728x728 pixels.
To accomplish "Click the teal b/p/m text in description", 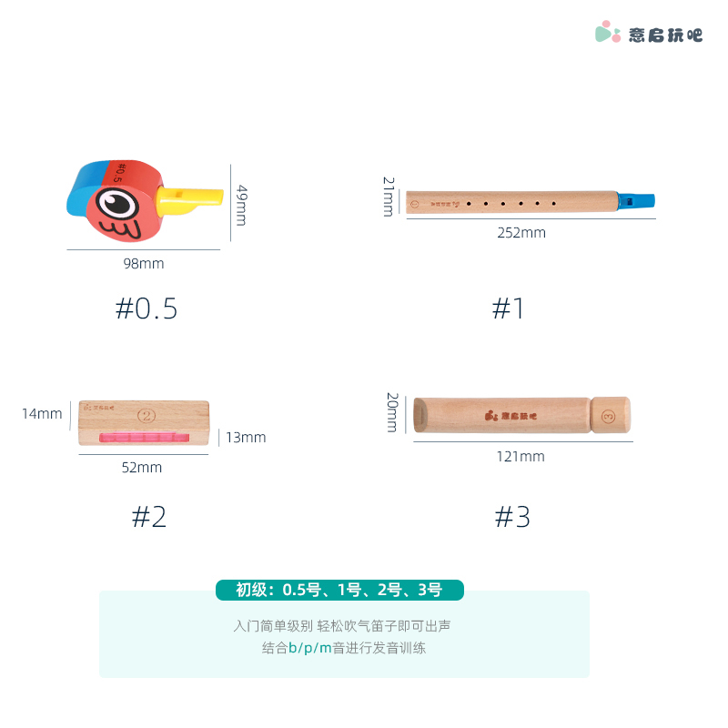I will (x=310, y=648).
